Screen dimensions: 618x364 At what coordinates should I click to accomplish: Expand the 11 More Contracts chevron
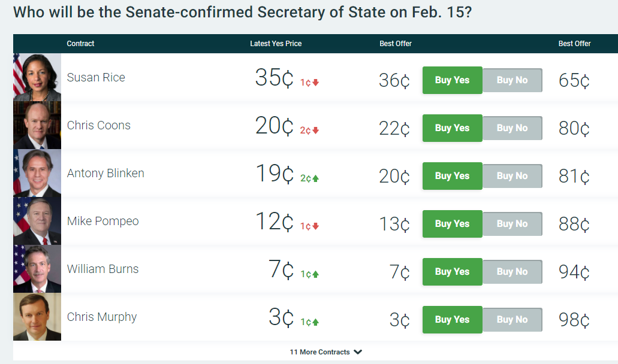358,352
